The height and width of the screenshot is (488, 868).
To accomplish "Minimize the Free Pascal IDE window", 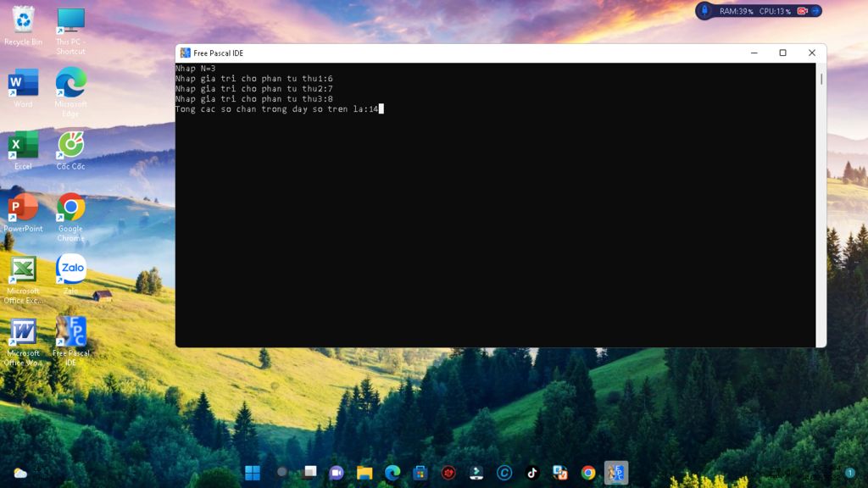I will (754, 53).
